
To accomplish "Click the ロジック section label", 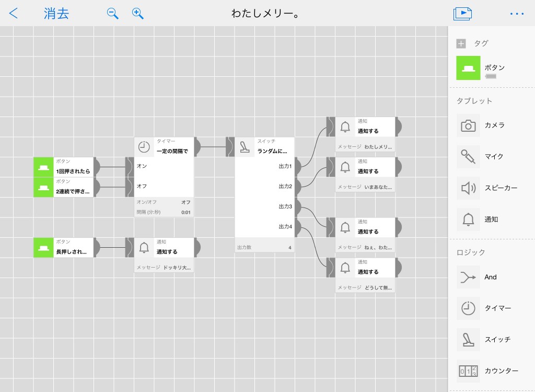I will pyautogui.click(x=471, y=252).
